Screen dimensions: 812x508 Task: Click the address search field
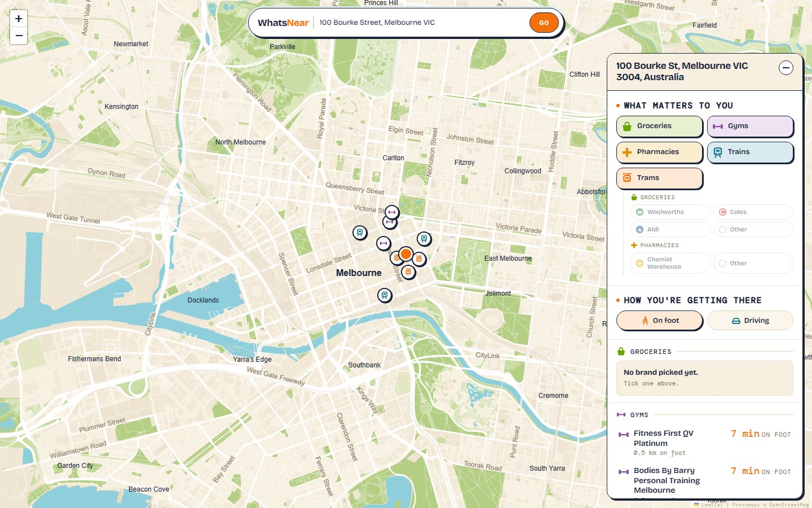coord(421,23)
